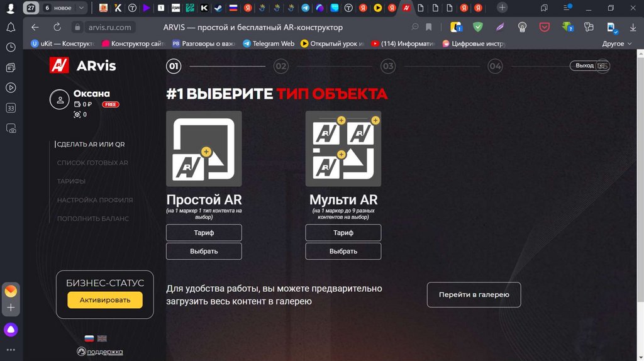644x361 pixels.
Task: Click Выбрать button under Мульти AR
Action: (x=343, y=251)
